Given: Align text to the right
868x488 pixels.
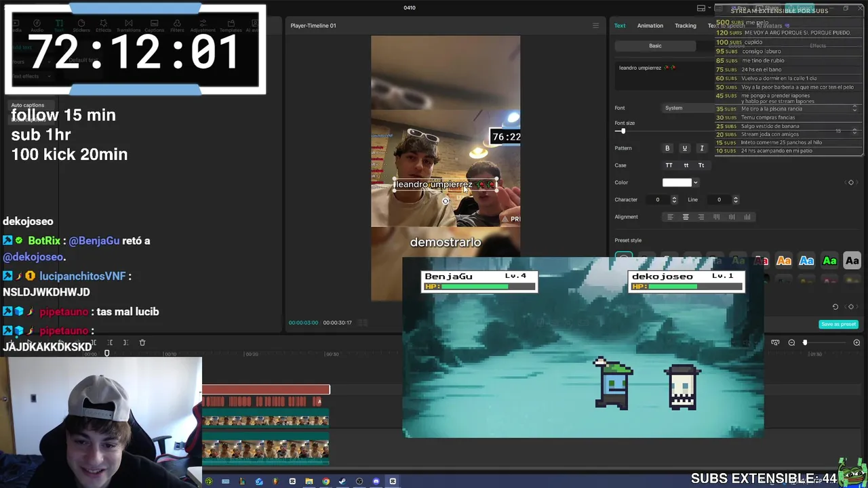Looking at the screenshot, I should click(701, 217).
